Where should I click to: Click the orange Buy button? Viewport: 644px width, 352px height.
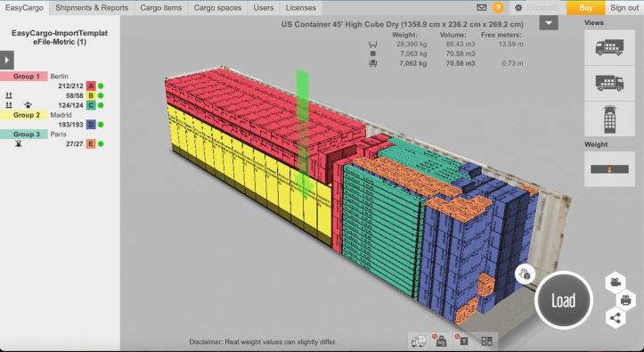586,8
